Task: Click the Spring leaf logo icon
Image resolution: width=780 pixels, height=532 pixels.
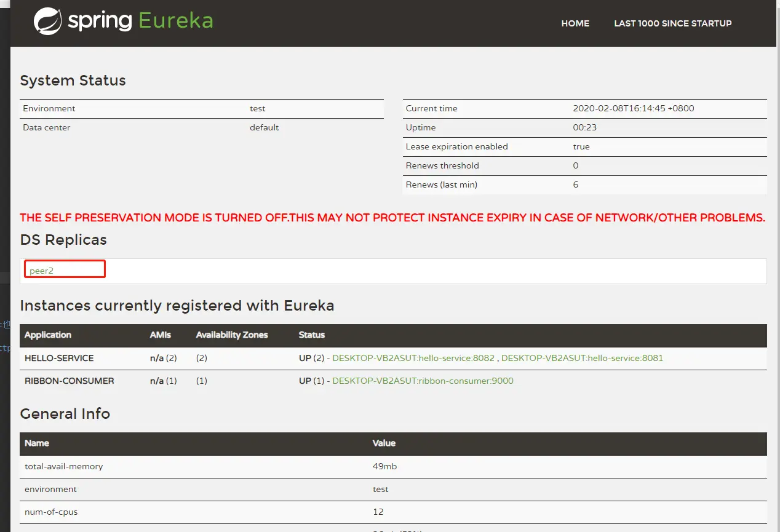Action: point(47,21)
